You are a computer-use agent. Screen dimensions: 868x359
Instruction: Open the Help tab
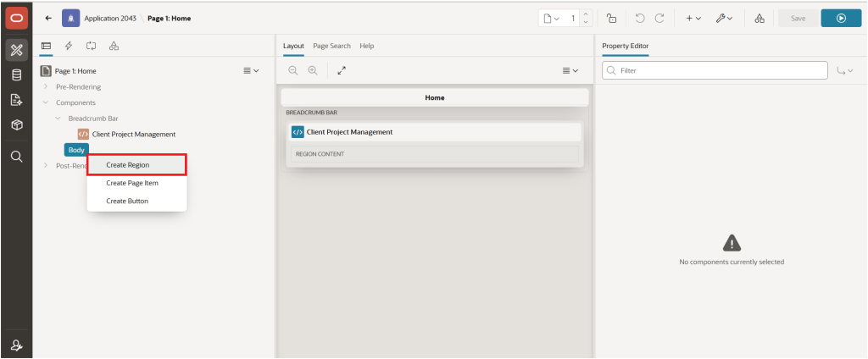click(366, 46)
